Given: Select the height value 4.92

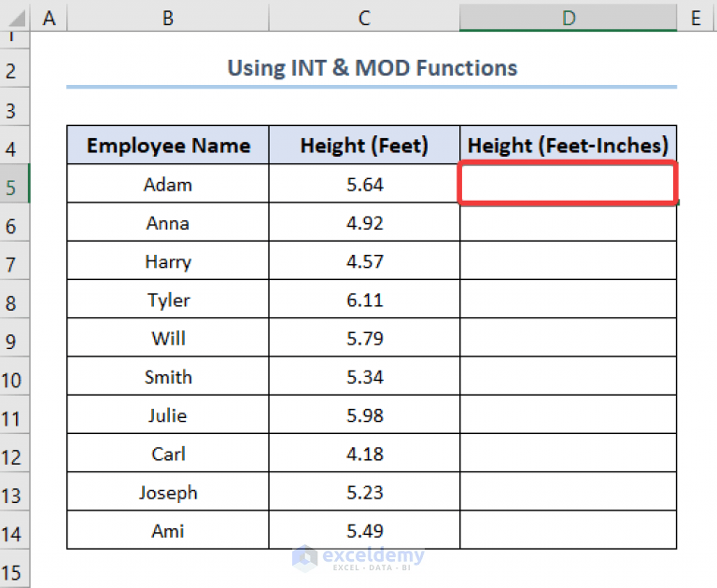Looking at the screenshot, I should (x=364, y=222).
